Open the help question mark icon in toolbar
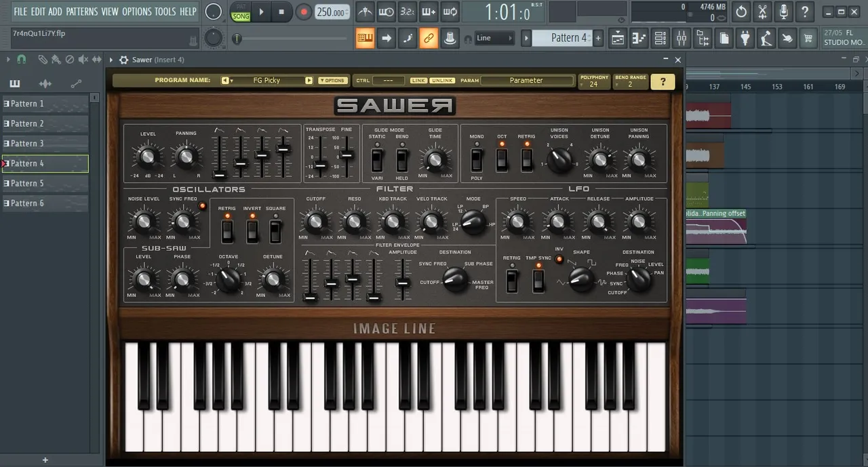The height and width of the screenshot is (467, 868). coord(804,12)
